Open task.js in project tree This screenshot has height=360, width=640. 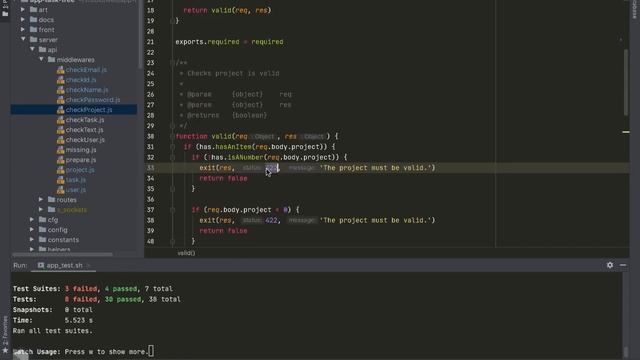point(76,180)
